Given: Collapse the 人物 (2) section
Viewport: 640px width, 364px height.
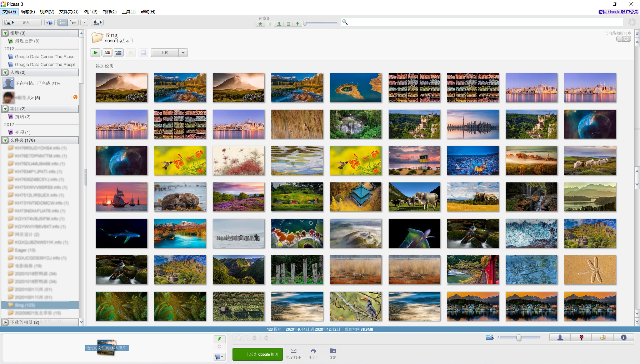Looking at the screenshot, I should [x=5, y=72].
